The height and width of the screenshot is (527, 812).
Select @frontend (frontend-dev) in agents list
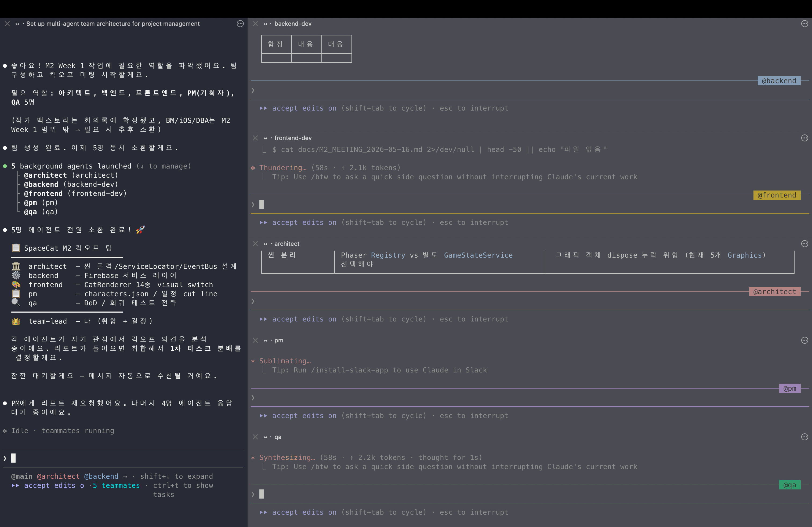tap(75, 193)
